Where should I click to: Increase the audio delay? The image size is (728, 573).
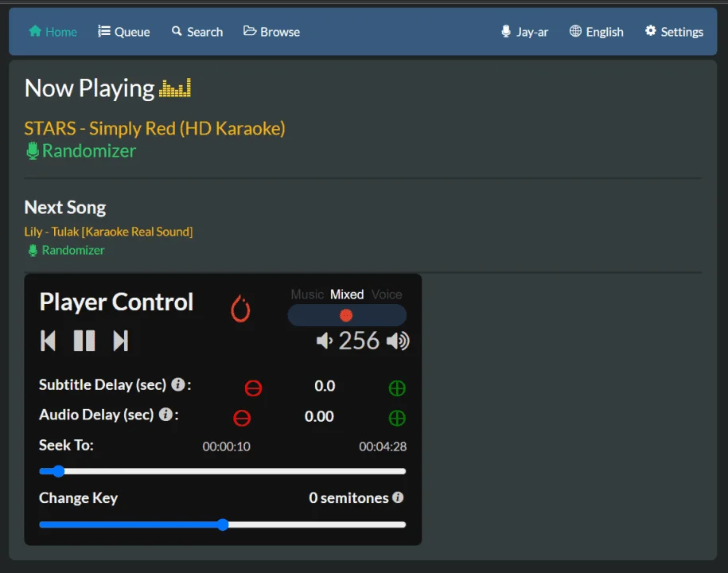point(397,418)
